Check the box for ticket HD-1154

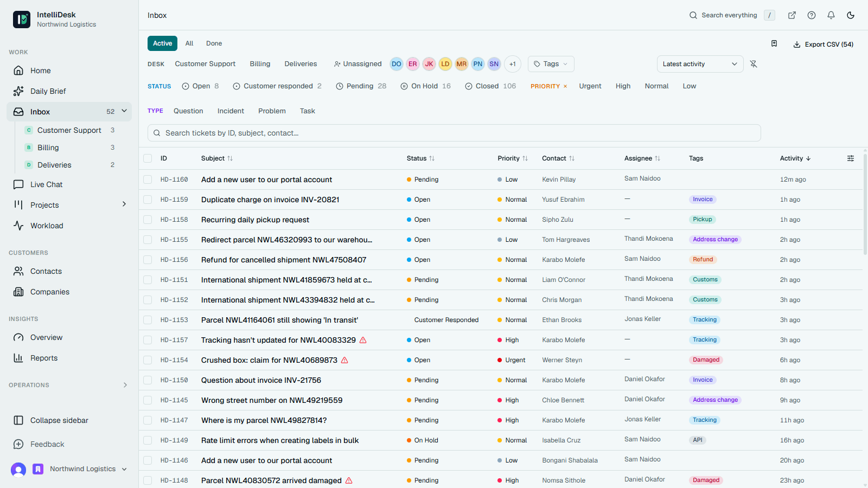(x=148, y=360)
